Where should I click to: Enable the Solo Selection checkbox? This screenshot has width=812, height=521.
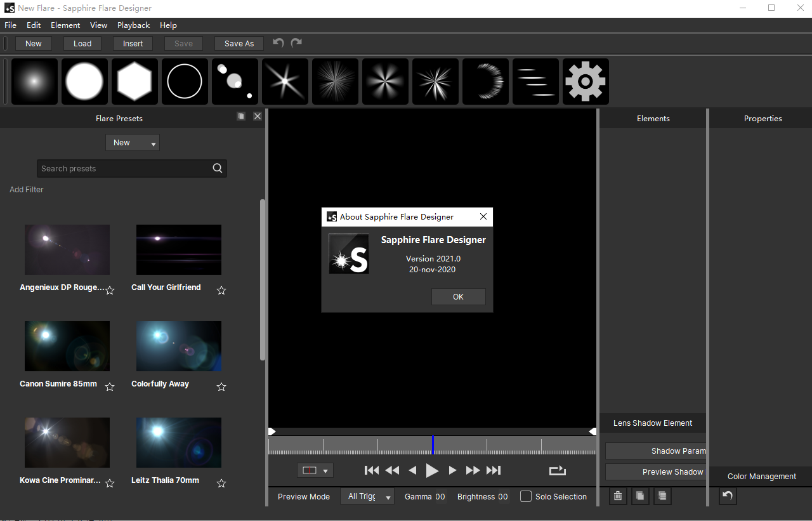click(x=526, y=496)
